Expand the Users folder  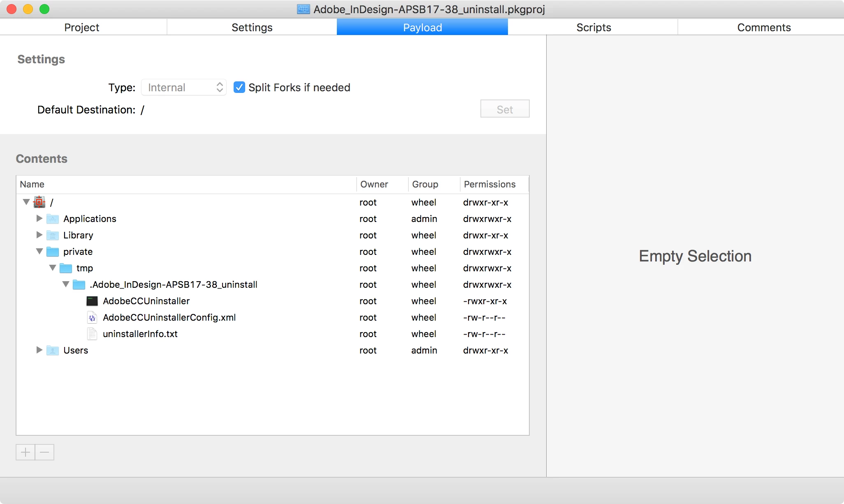[x=39, y=350]
